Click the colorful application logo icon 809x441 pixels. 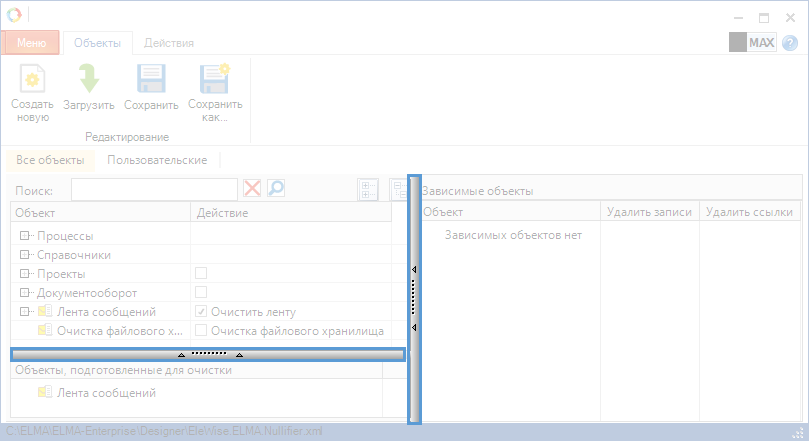click(x=14, y=15)
